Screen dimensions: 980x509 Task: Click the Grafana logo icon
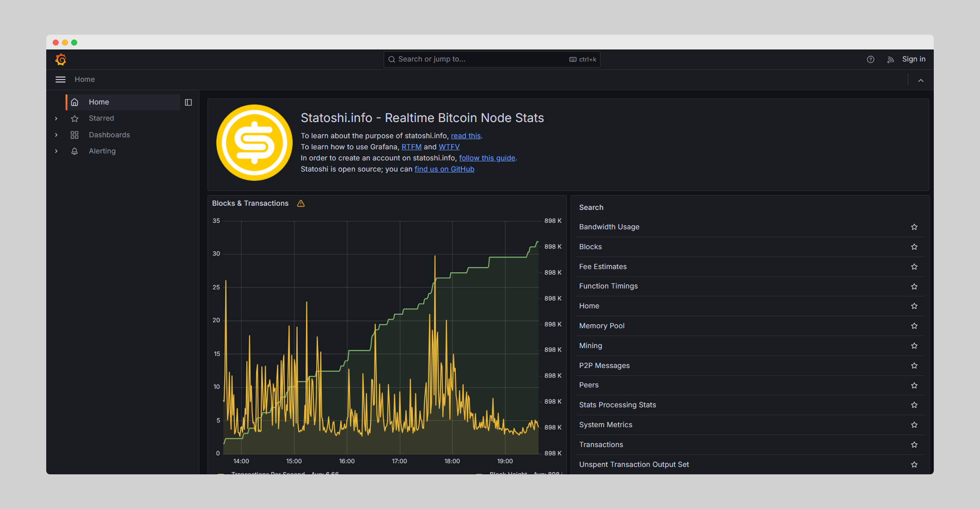click(61, 59)
